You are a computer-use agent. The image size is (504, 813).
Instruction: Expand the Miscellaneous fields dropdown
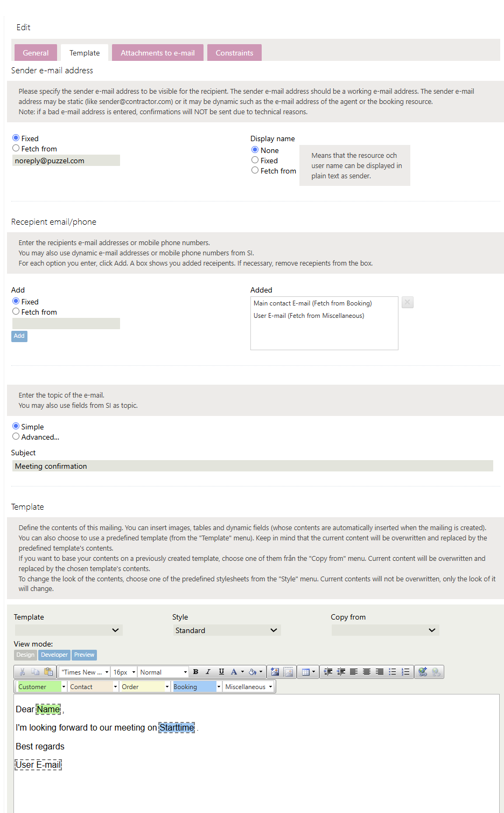(249, 687)
